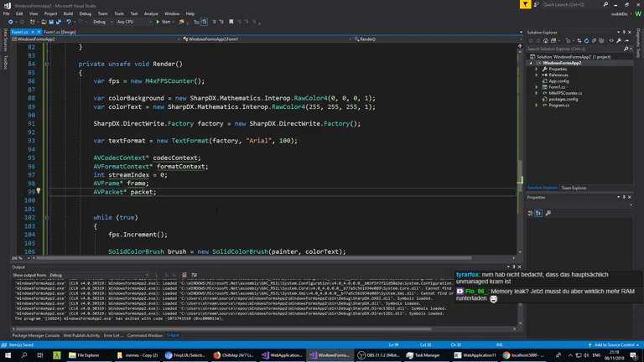This screenshot has height=362, width=644.
Task: Expand the Properties node in Solution Explorer
Action: [x=537, y=69]
